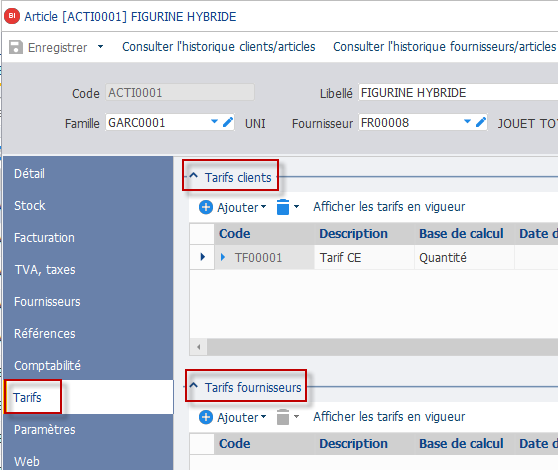This screenshot has width=558, height=470.
Task: Click the Libellé field FIGURINE HYBRIDE
Action: click(x=458, y=93)
